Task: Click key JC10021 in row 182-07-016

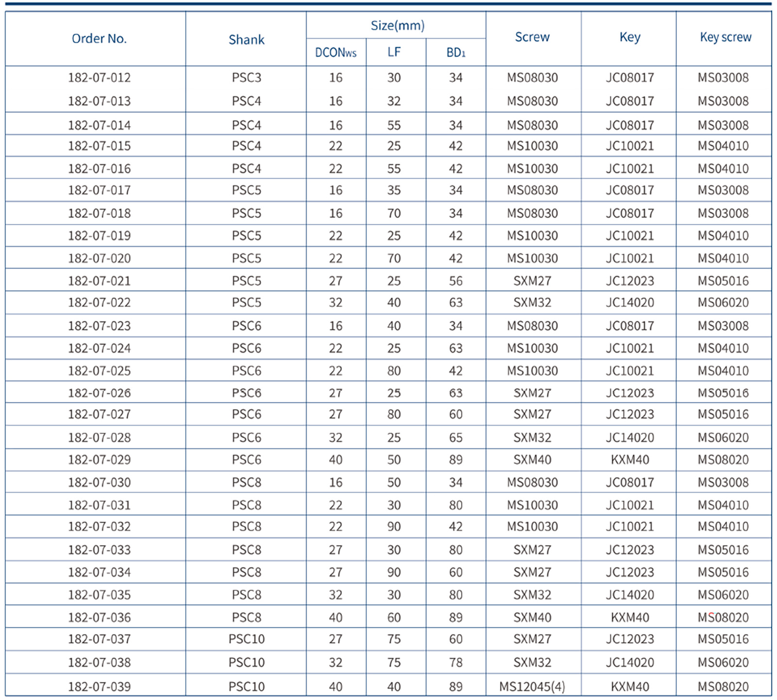Action: click(x=630, y=169)
